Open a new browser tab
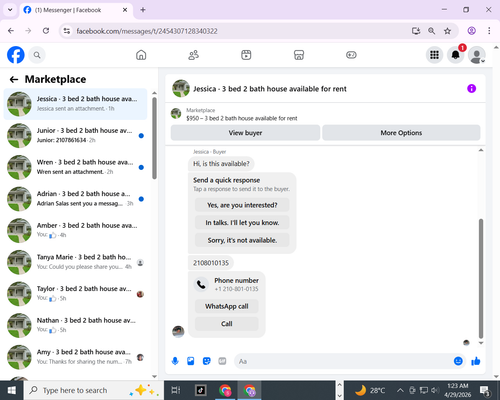Screen dimensions: 500x400 tap(143, 10)
